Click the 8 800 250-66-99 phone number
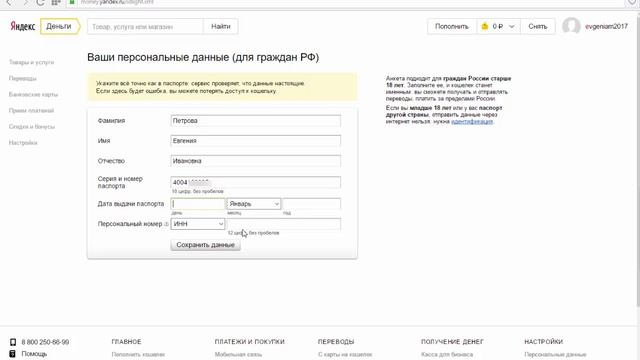Screen dimensions: 640x360 (45, 342)
